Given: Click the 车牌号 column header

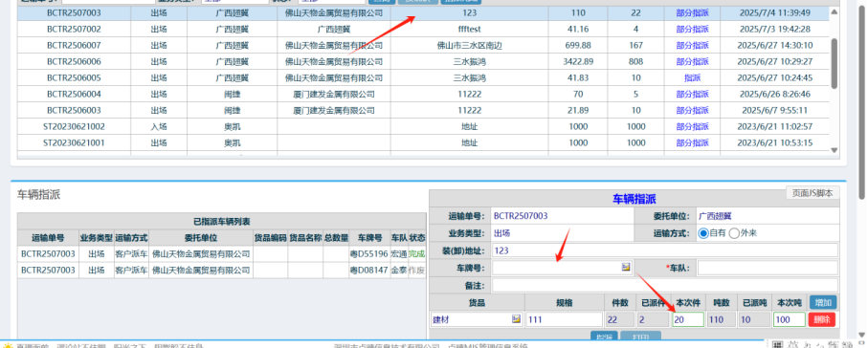Looking at the screenshot, I should (x=369, y=238).
